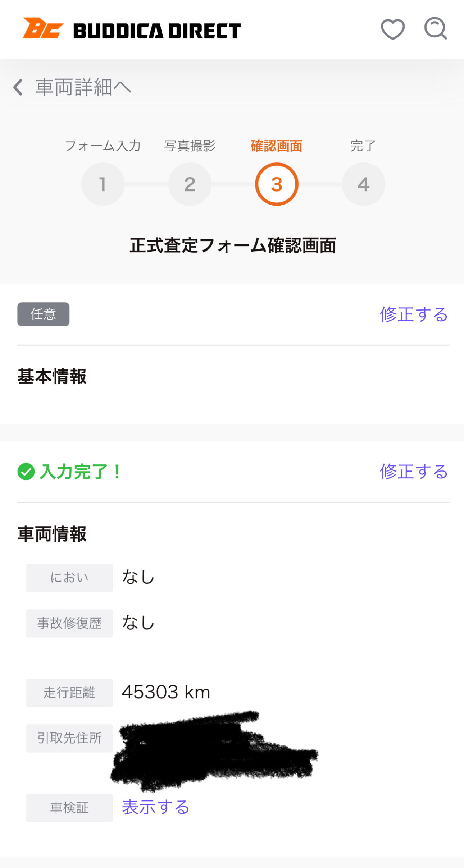Click the BUDDICA DIRECT title text
464x868 pixels.
point(157,31)
